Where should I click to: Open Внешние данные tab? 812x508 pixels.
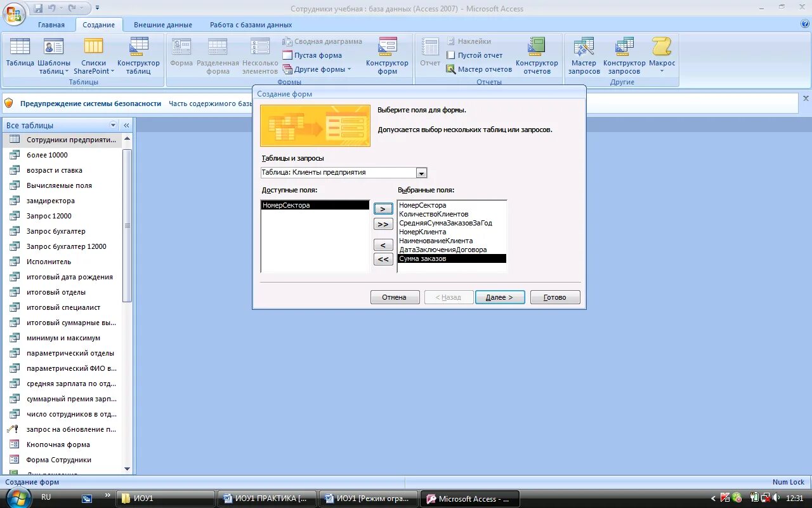point(163,25)
